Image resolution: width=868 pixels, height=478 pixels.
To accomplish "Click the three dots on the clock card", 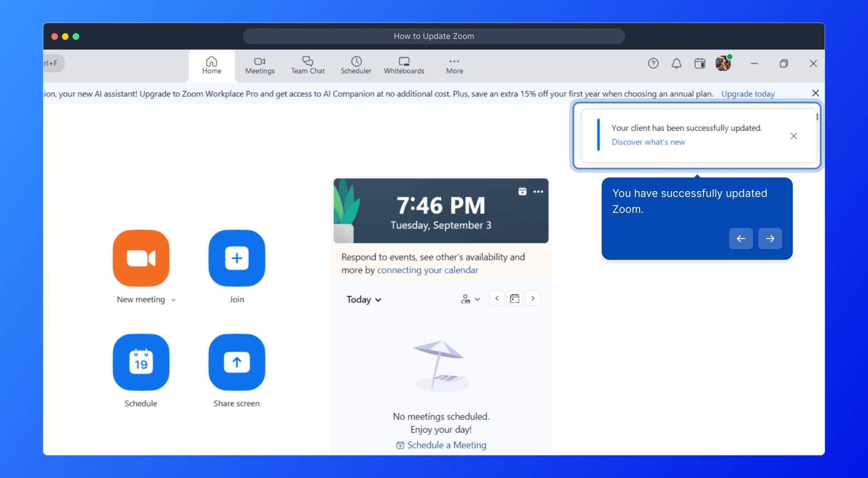I will (538, 192).
